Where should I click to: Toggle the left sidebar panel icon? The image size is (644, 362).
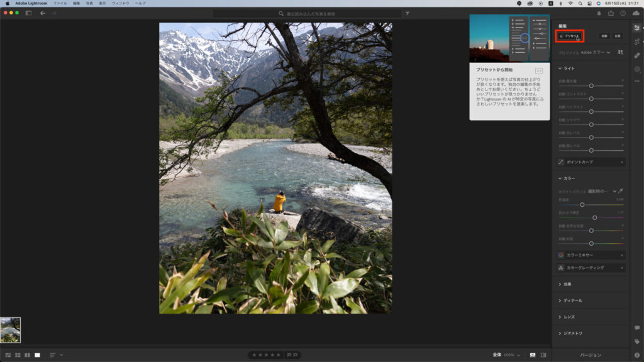pyautogui.click(x=28, y=13)
